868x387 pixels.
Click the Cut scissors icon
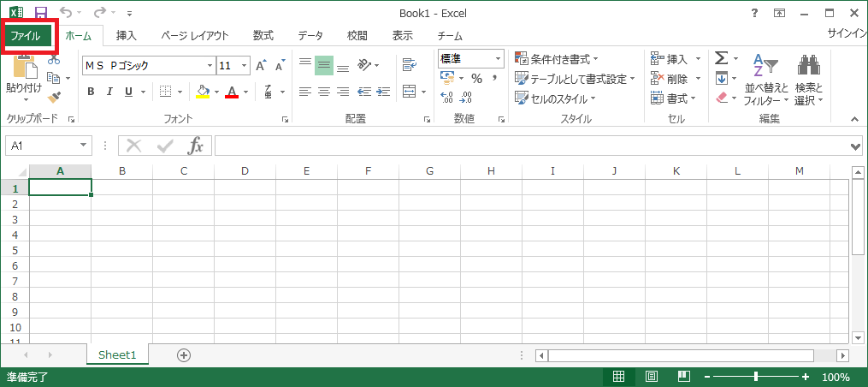tap(54, 59)
